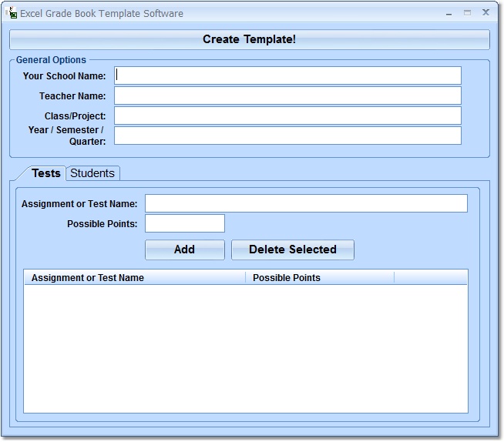The width and height of the screenshot is (504, 442).
Task: Click the Delete Selected button
Action: 293,249
